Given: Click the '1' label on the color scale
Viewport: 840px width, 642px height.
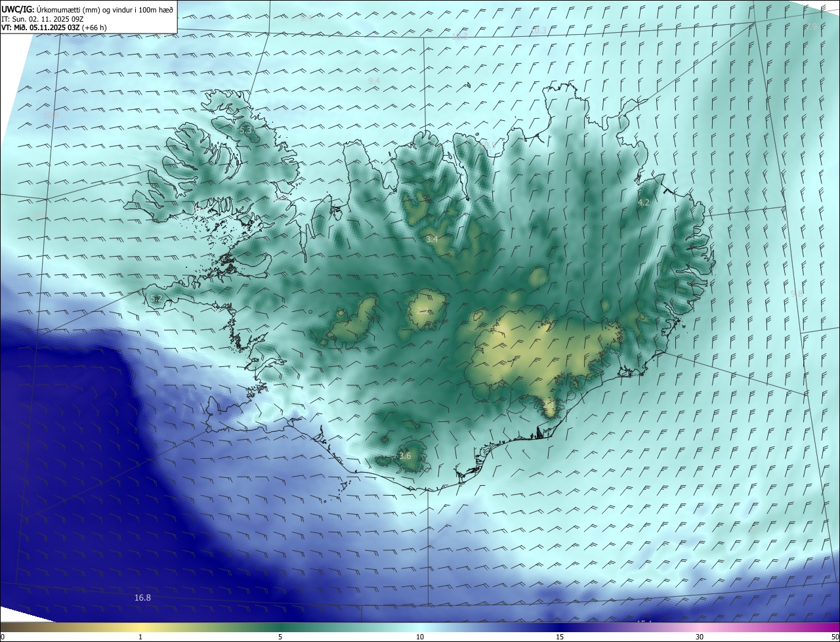Looking at the screenshot, I should coord(140,637).
